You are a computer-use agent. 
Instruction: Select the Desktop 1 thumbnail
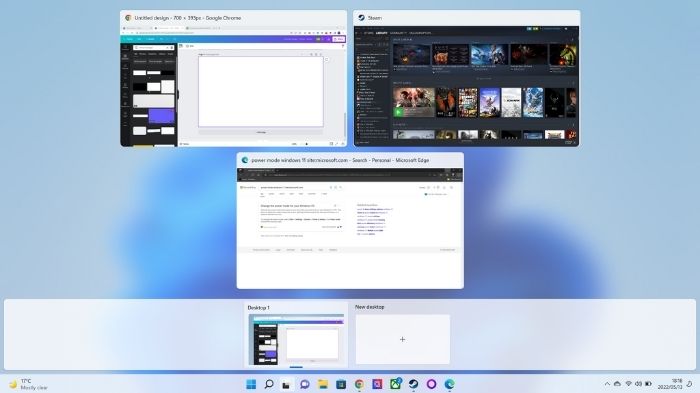tap(296, 339)
